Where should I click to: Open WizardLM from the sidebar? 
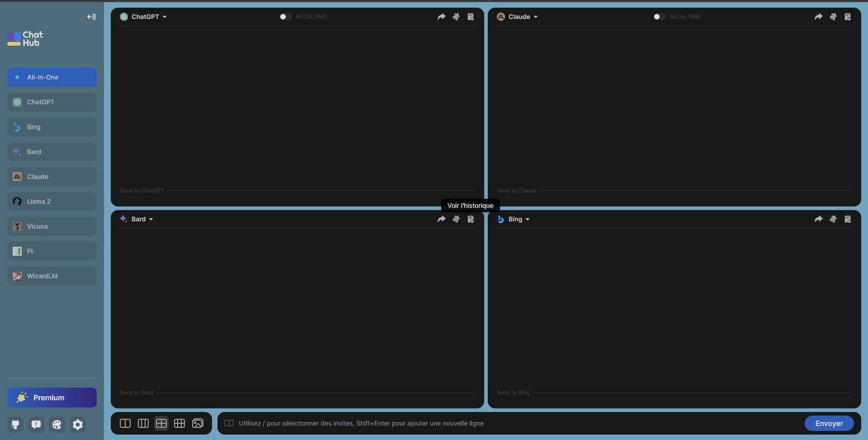coord(52,276)
